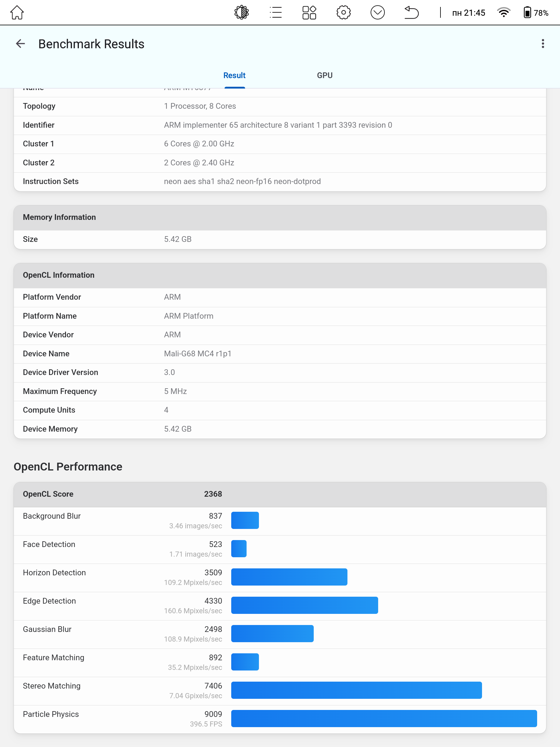Tap the Wi-Fi status icon
This screenshot has width=560, height=747.
tap(504, 13)
